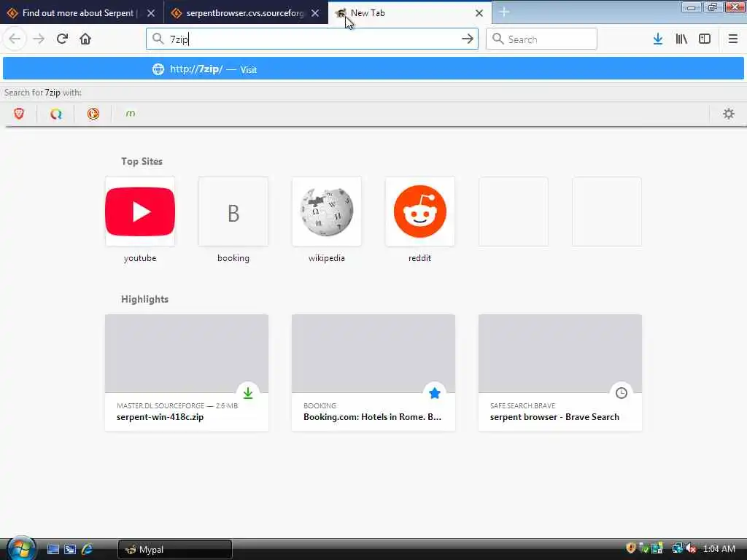
Task: Open serpent browser - Brave Search highlight
Action: tap(560, 373)
